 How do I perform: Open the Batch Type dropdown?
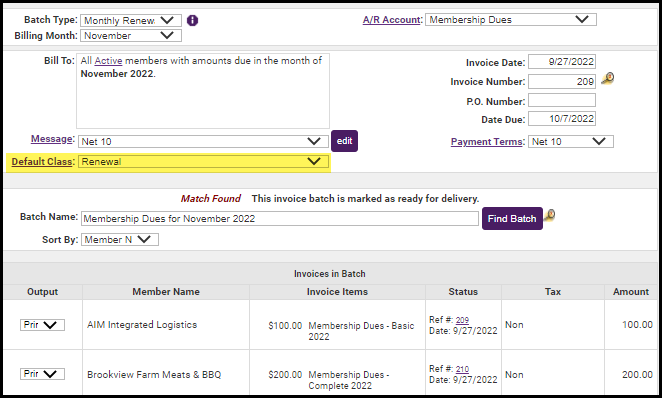click(131, 20)
